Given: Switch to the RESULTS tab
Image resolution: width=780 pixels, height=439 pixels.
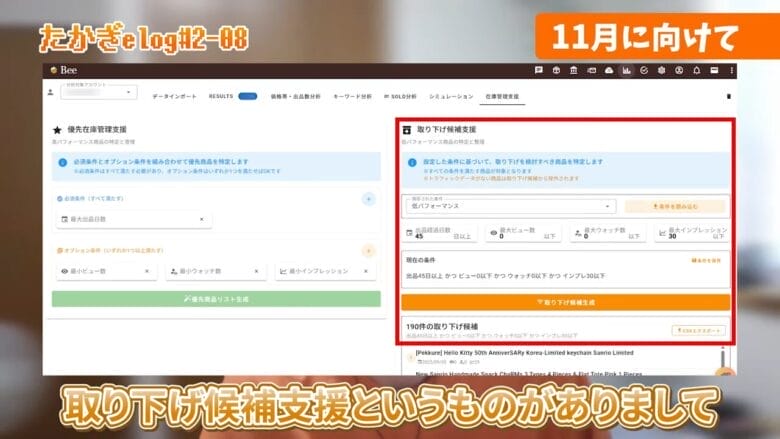Looking at the screenshot, I should 221,96.
